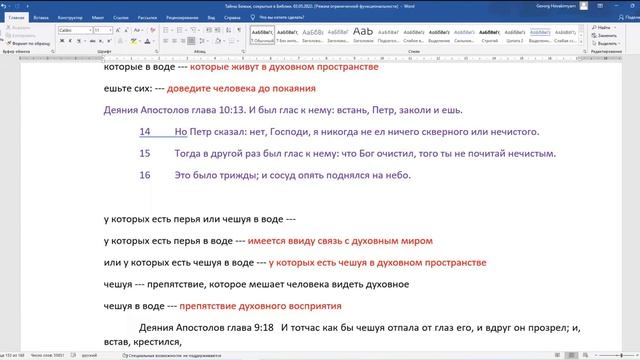Select the large 'Aab' heading style

(363, 36)
